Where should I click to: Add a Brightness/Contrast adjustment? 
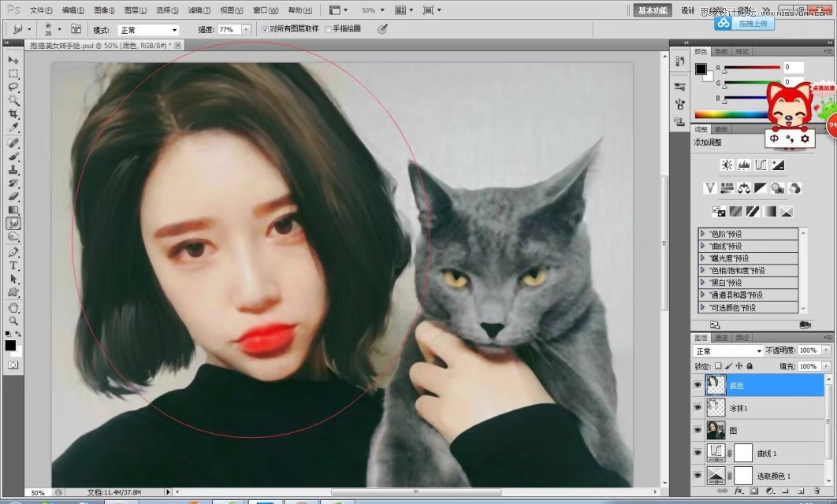point(727,165)
